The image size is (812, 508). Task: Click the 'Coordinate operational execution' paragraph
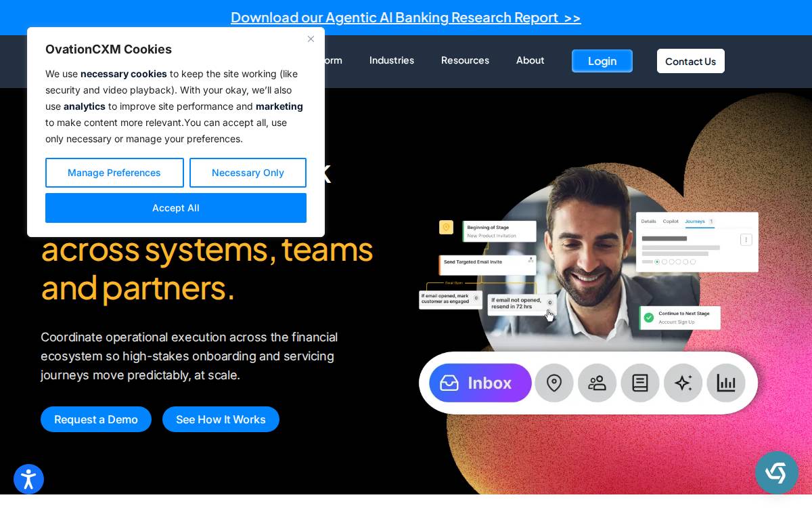(x=189, y=356)
